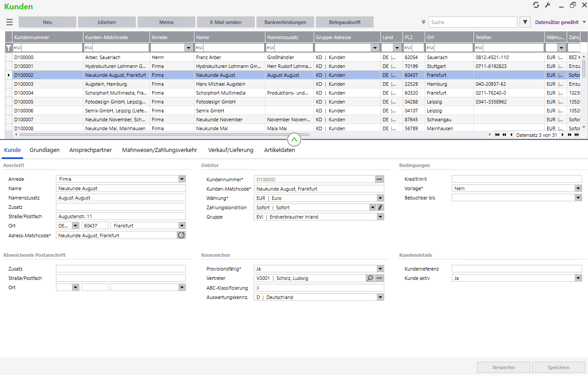This screenshot has width=588, height=375.
Task: Click the A%C filter icon under Name column
Action: (x=200, y=48)
